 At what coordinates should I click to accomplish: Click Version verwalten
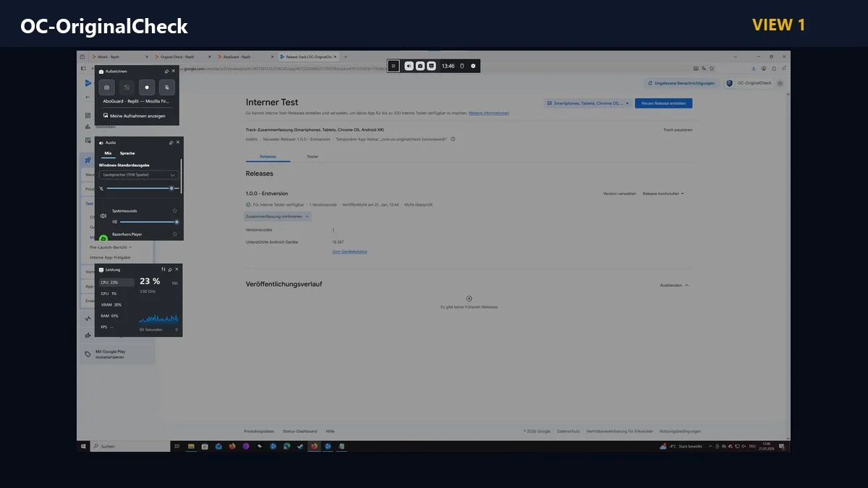(x=620, y=194)
